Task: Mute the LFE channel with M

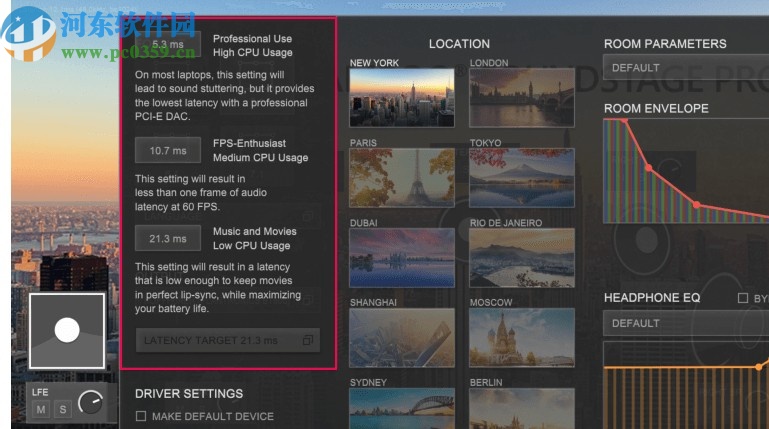Action: coord(41,409)
